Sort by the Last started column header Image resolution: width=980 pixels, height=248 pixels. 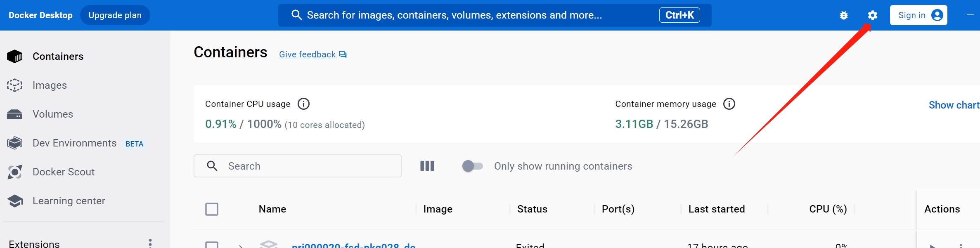click(x=717, y=209)
